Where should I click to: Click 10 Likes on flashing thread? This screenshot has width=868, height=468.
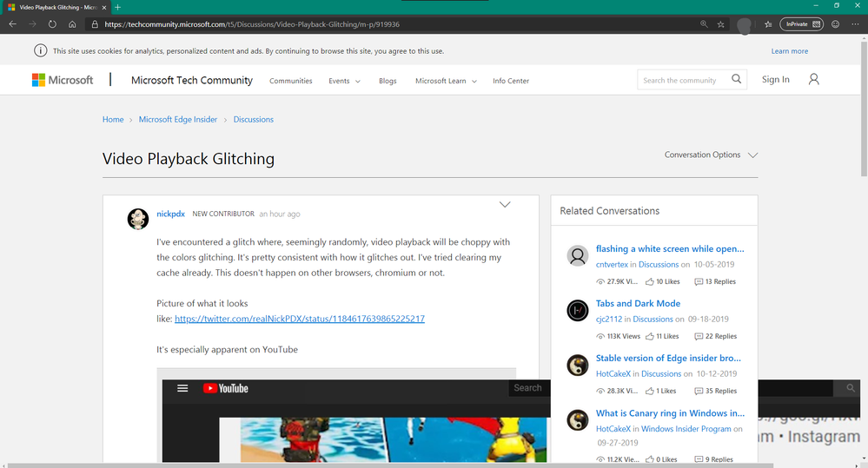(x=662, y=281)
